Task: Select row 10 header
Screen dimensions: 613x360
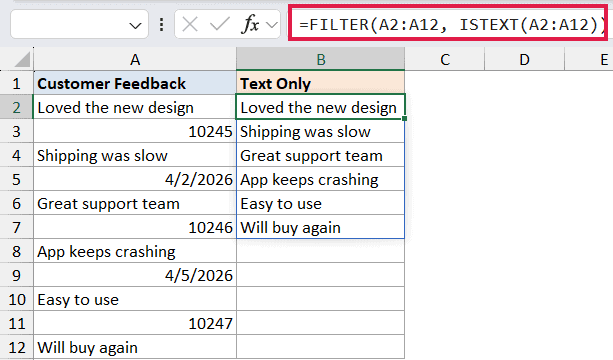Action: point(16,299)
